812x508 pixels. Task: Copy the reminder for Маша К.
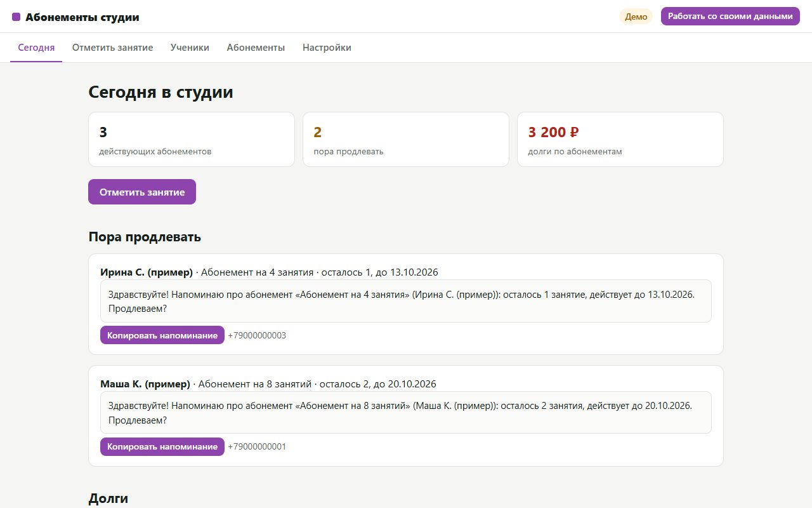pos(162,446)
